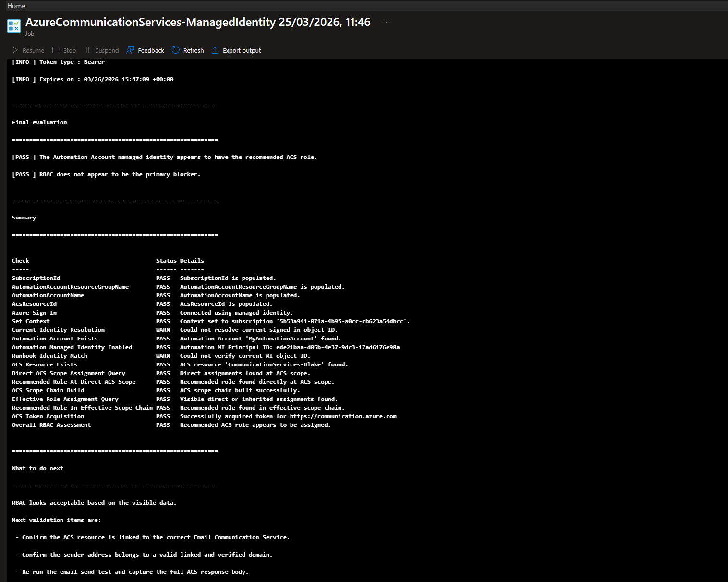This screenshot has width=728, height=582.
Task: Click the Stop square icon
Action: point(56,50)
